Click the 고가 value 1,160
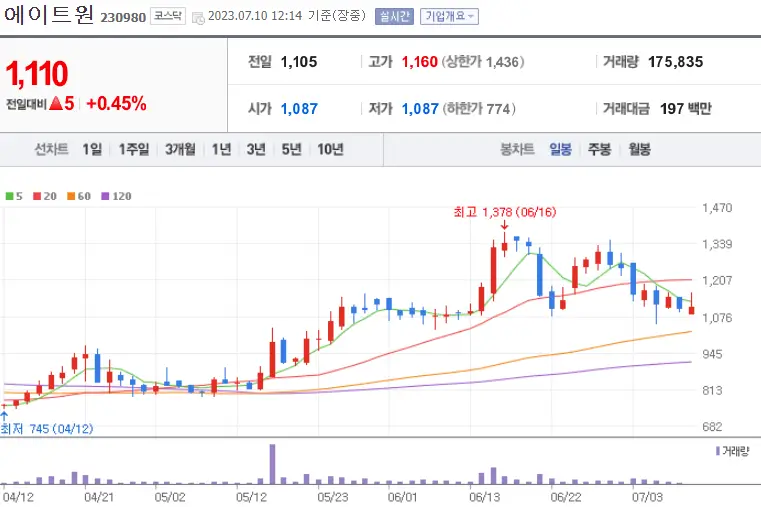The image size is (761, 507). [x=420, y=62]
